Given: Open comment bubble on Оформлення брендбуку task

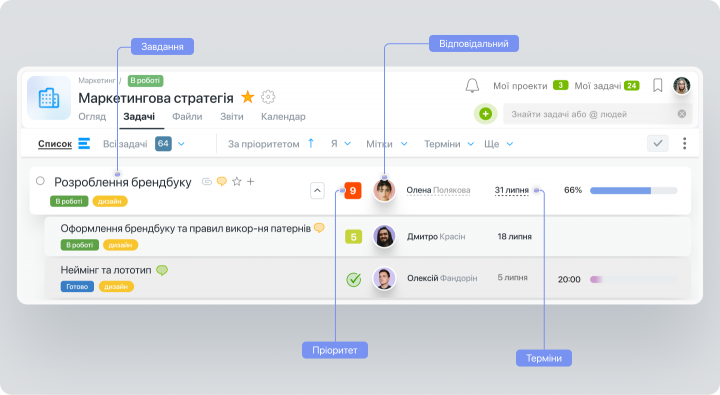Looking at the screenshot, I should [x=319, y=228].
